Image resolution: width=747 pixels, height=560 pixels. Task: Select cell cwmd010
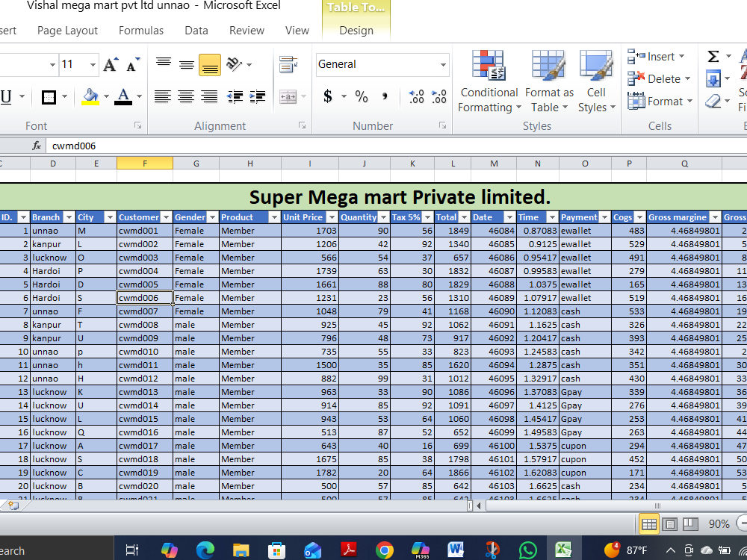tap(145, 352)
